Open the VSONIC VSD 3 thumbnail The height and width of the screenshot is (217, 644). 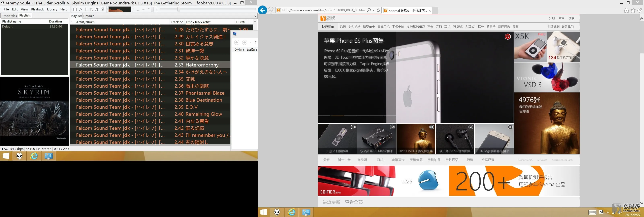coord(547,77)
